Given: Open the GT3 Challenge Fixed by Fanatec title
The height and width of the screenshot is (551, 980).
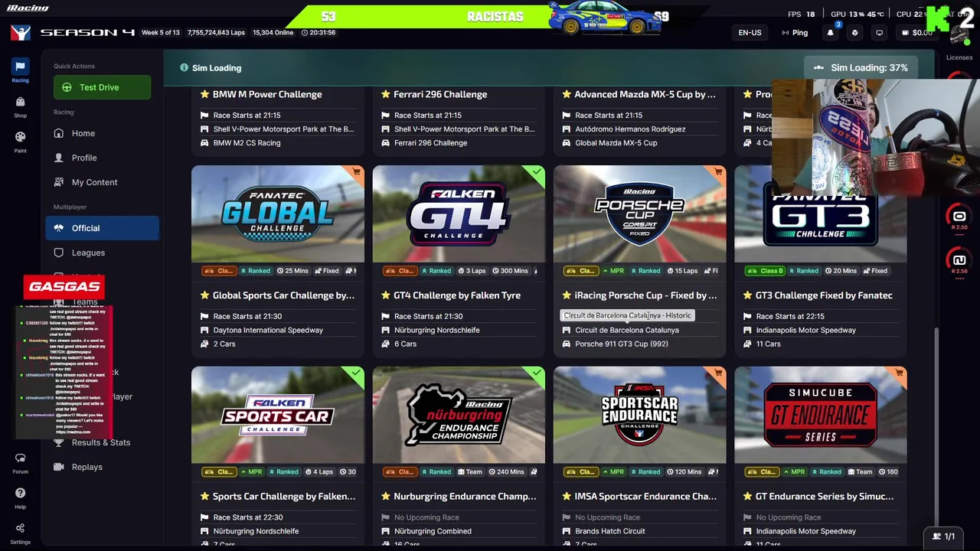Looking at the screenshot, I should pos(824,295).
